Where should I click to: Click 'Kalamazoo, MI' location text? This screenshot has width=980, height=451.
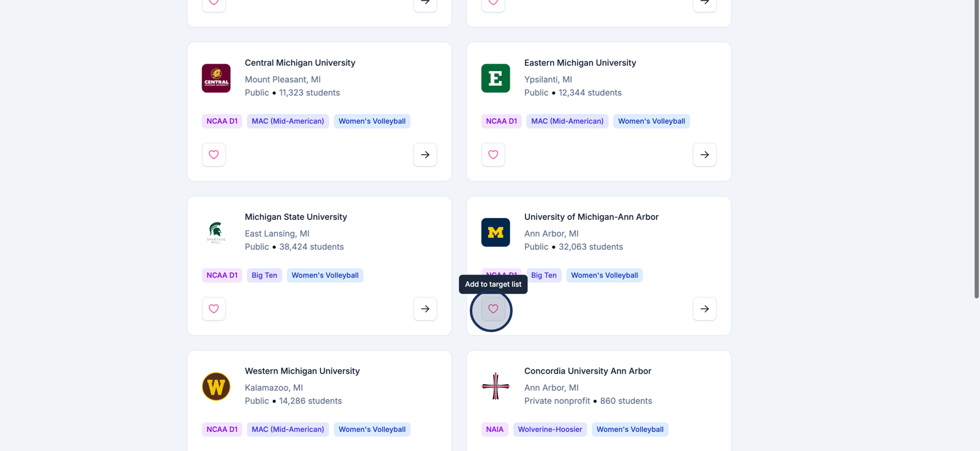click(x=274, y=388)
